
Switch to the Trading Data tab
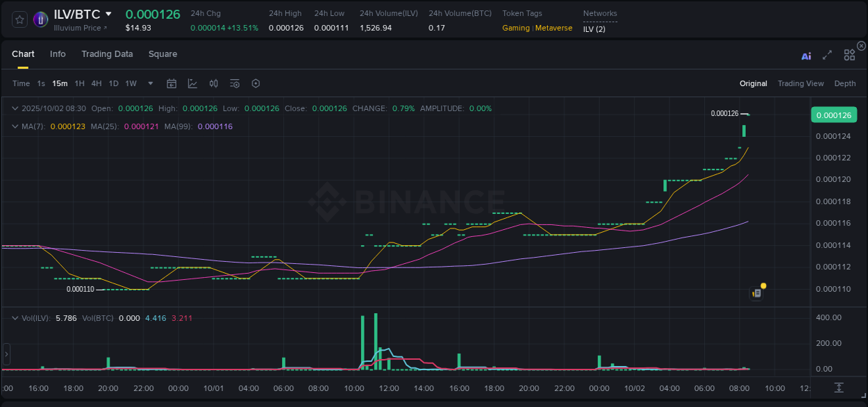tap(107, 54)
